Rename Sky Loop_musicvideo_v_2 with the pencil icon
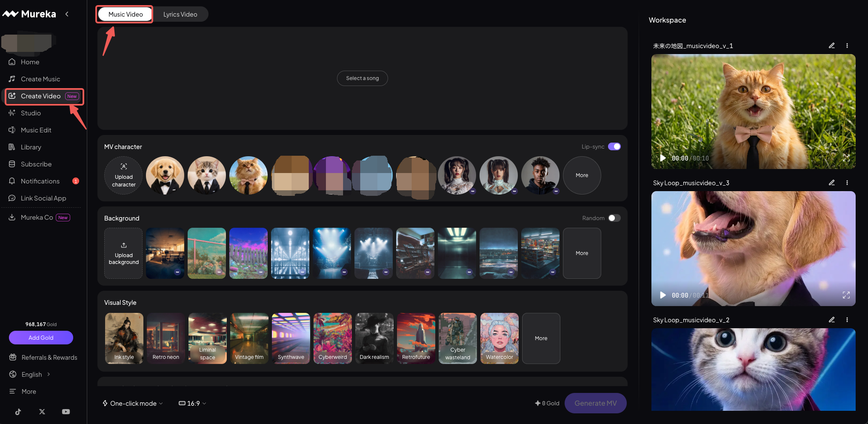 coord(831,320)
